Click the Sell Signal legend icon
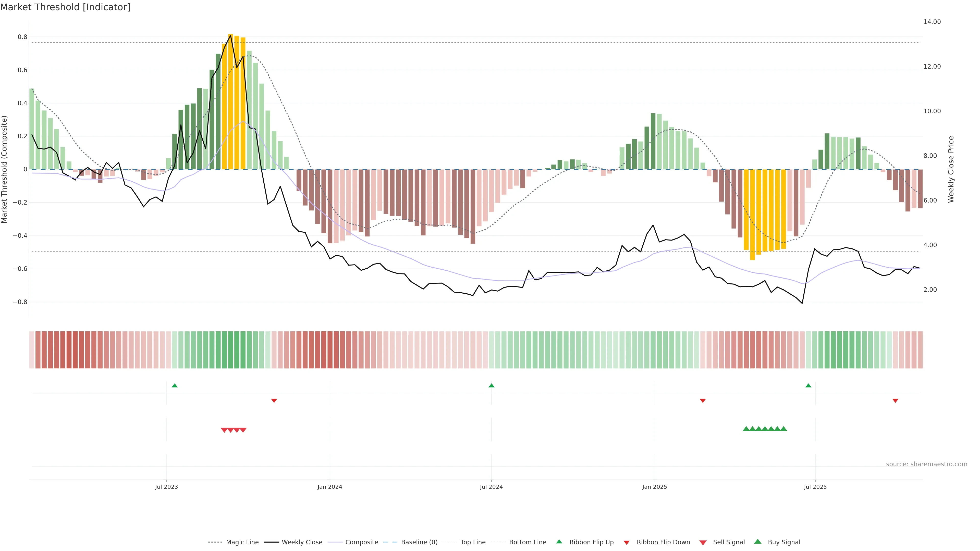 pos(703,543)
